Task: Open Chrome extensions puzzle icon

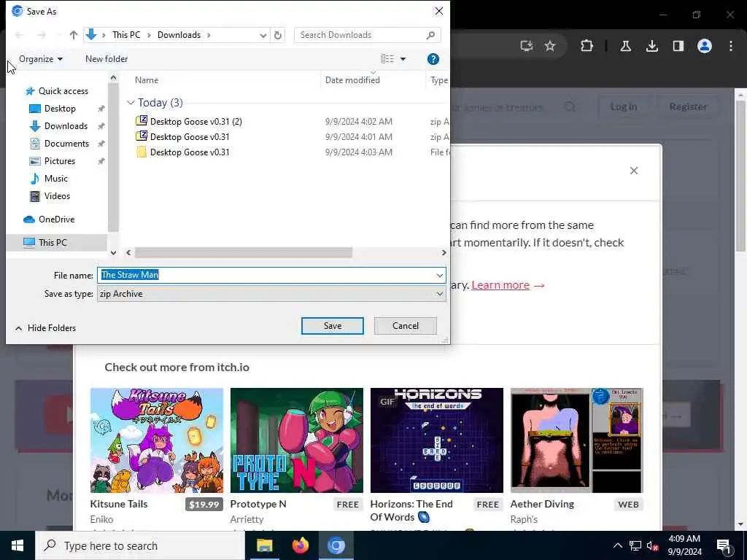Action: (587, 46)
